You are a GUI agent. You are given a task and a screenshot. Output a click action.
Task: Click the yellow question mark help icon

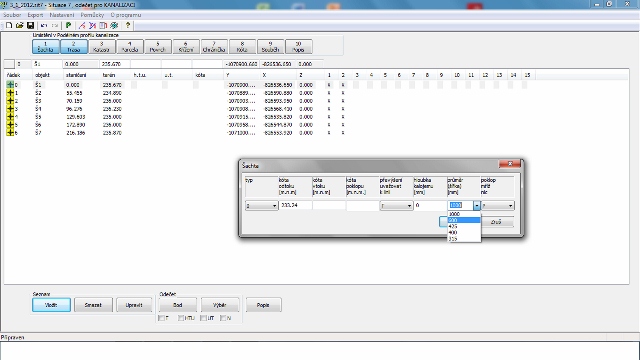pyautogui.click(x=128, y=25)
